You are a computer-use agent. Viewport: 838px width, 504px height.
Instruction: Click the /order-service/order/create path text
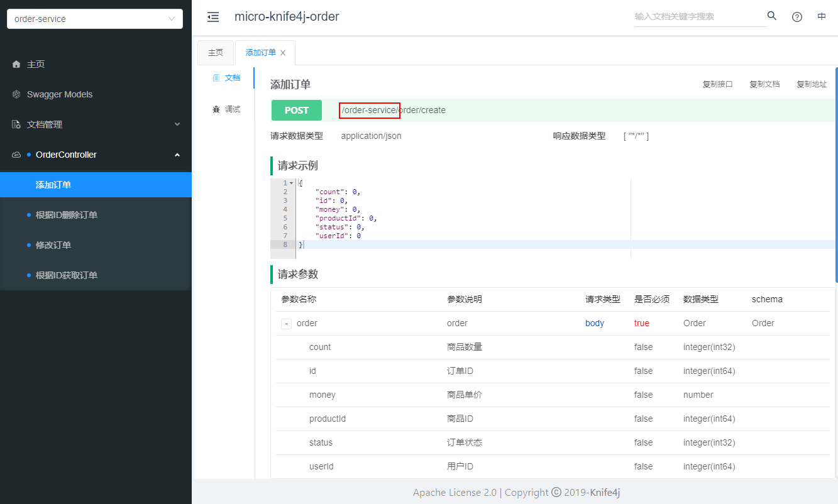[394, 110]
